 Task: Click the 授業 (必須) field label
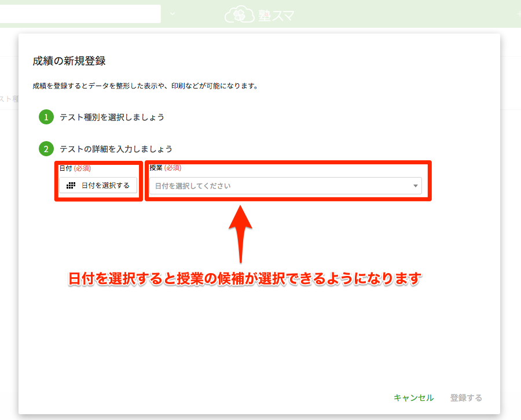click(164, 167)
